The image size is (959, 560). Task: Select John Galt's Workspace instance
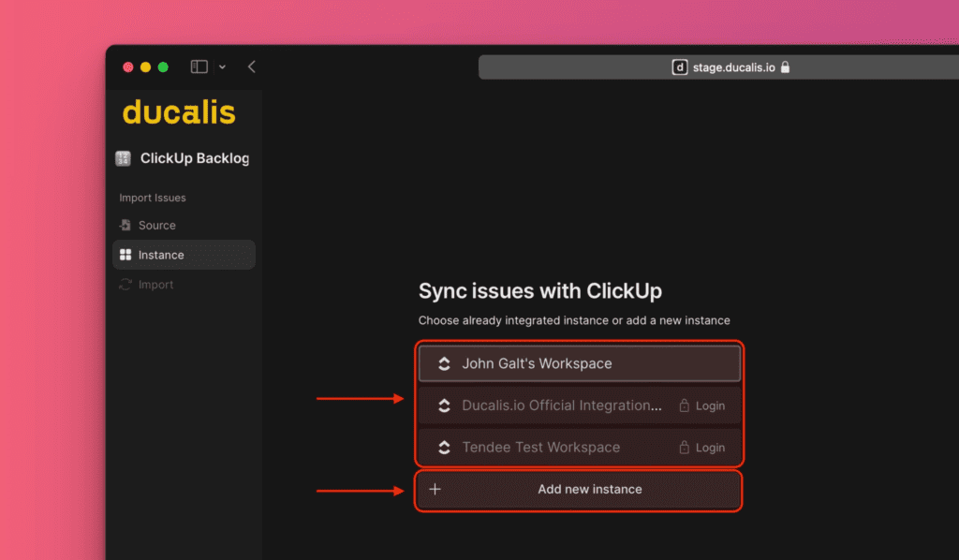[579, 363]
